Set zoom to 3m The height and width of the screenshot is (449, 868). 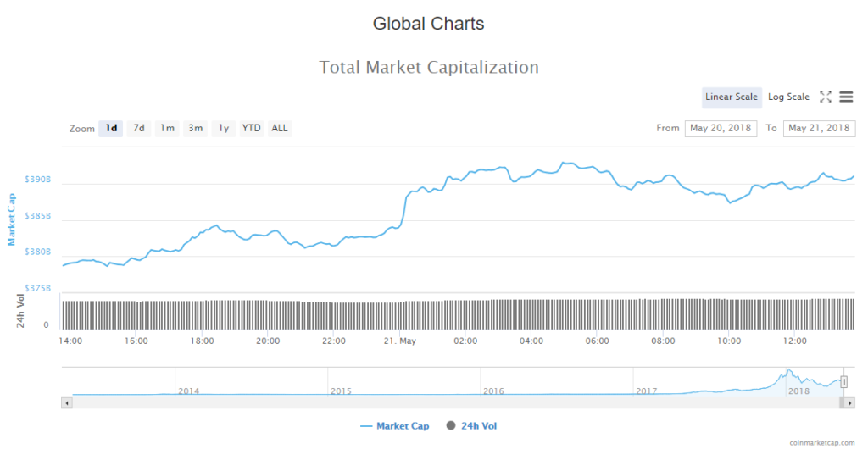click(x=195, y=129)
